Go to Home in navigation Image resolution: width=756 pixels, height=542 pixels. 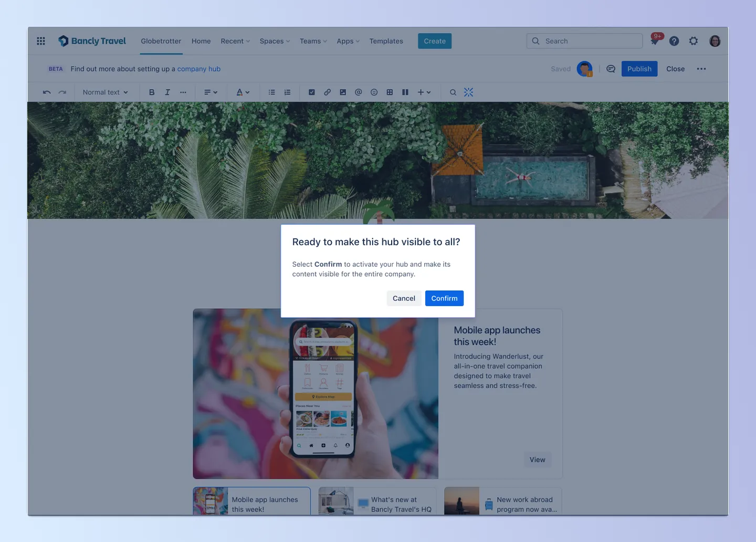201,41
